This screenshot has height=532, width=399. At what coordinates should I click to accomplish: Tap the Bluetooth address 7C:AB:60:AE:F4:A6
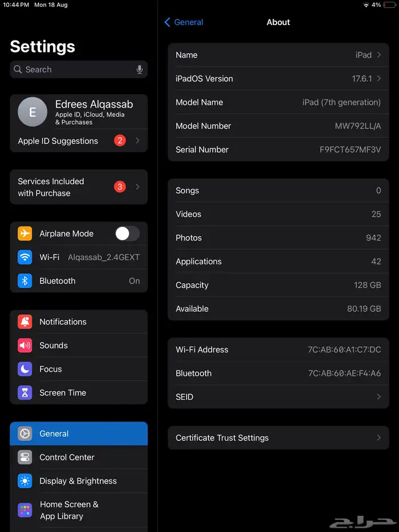(345, 373)
